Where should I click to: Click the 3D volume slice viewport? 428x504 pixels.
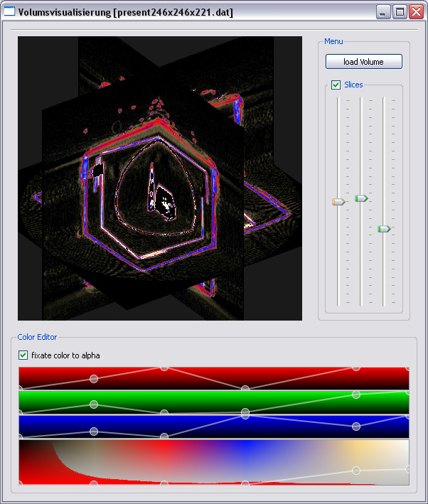pyautogui.click(x=160, y=178)
